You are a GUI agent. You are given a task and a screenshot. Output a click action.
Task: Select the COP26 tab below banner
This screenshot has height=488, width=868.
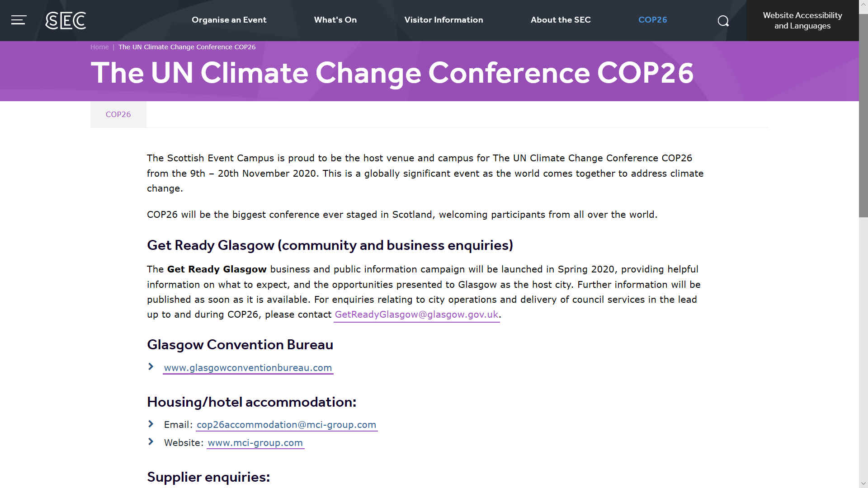[x=118, y=114]
